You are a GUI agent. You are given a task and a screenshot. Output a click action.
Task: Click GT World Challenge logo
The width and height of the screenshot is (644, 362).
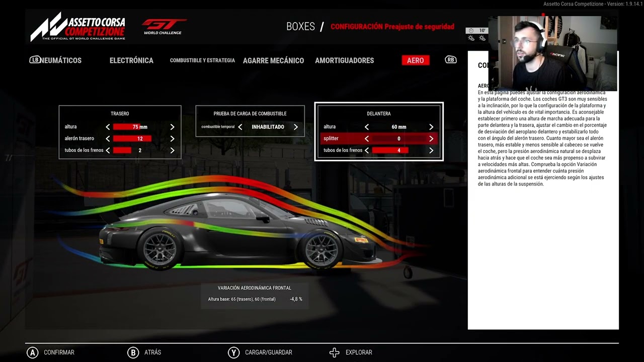click(164, 27)
